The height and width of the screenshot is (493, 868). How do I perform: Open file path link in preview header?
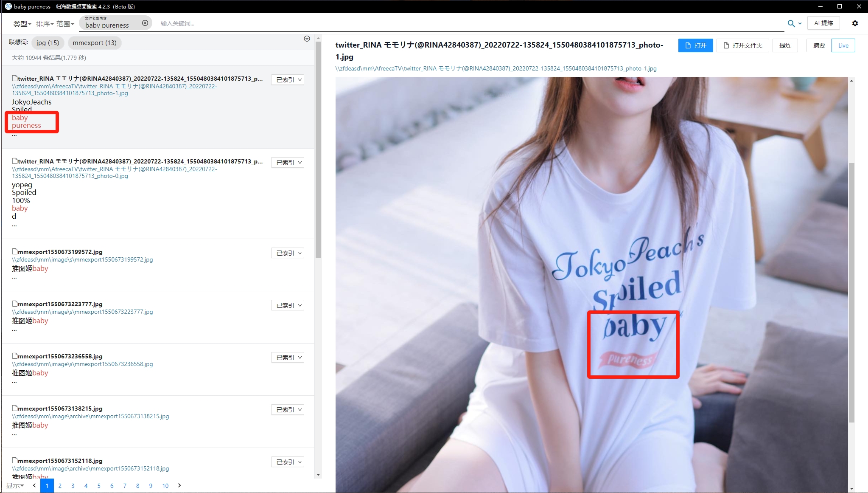pyautogui.click(x=496, y=68)
